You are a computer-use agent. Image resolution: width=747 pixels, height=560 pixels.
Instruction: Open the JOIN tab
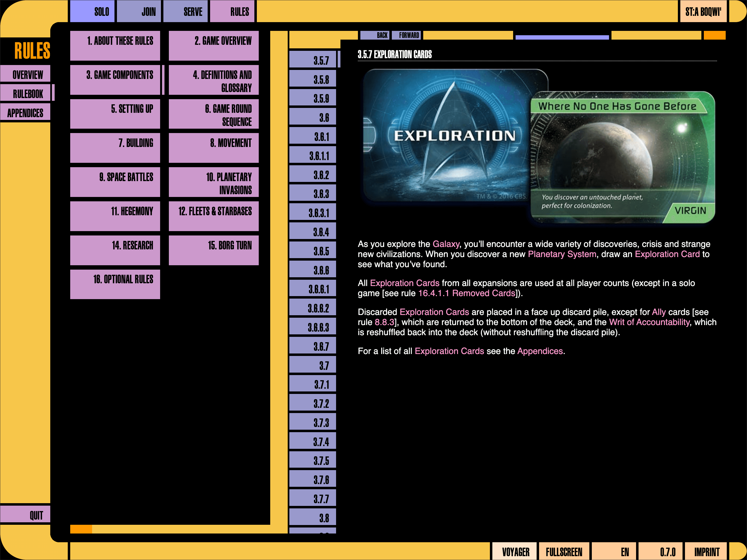pos(139,11)
